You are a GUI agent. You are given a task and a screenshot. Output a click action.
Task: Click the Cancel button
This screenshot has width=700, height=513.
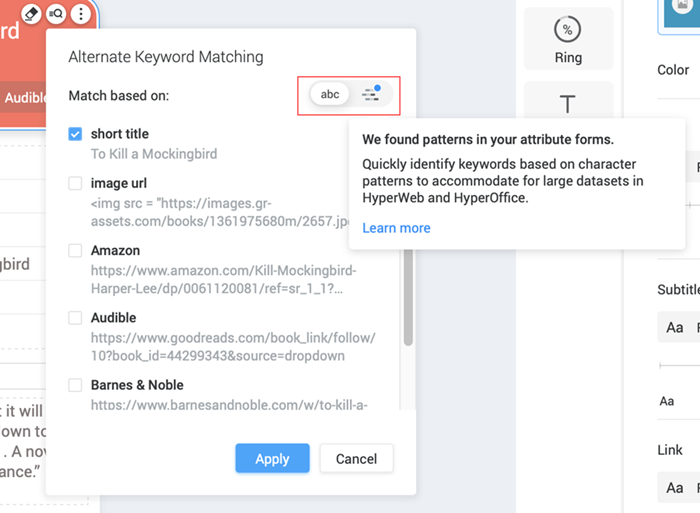(x=356, y=459)
